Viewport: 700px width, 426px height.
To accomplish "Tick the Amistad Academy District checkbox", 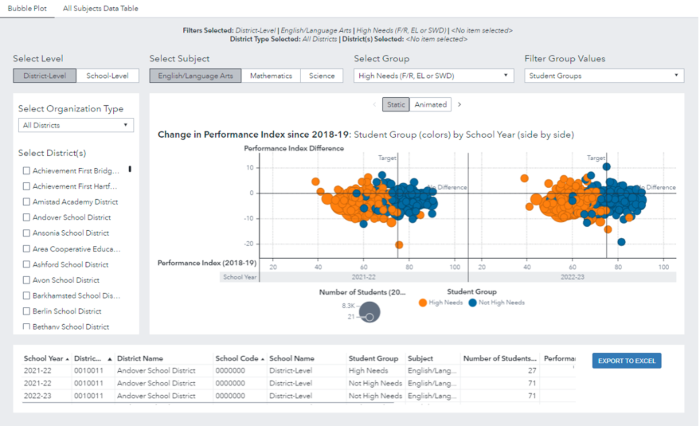I will coord(26,201).
